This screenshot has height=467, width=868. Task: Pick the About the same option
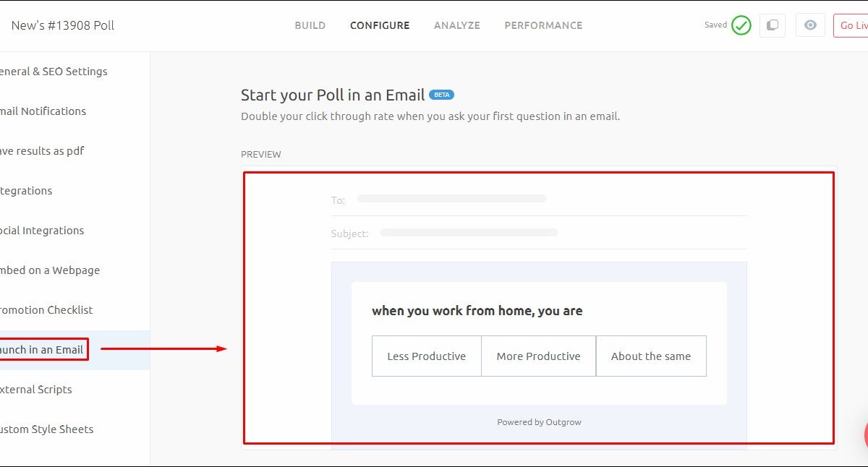(650, 356)
